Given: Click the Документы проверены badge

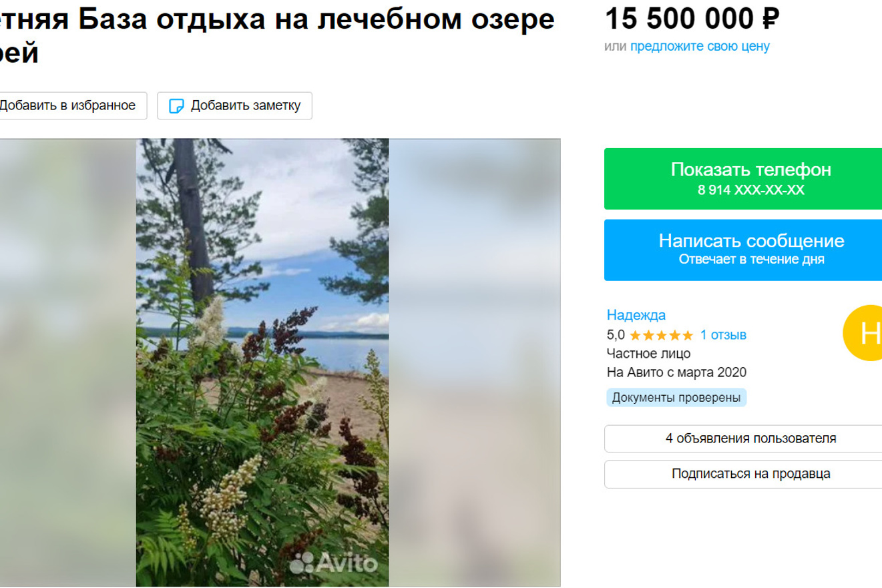Looking at the screenshot, I should tap(676, 398).
